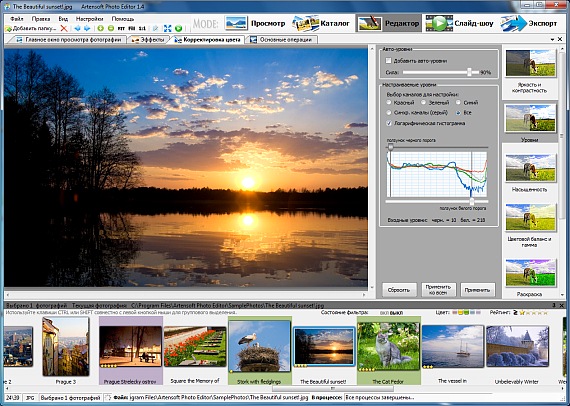Toggle fullscreen with the blue arrows icon
The image size is (570, 406).
pos(168,28)
